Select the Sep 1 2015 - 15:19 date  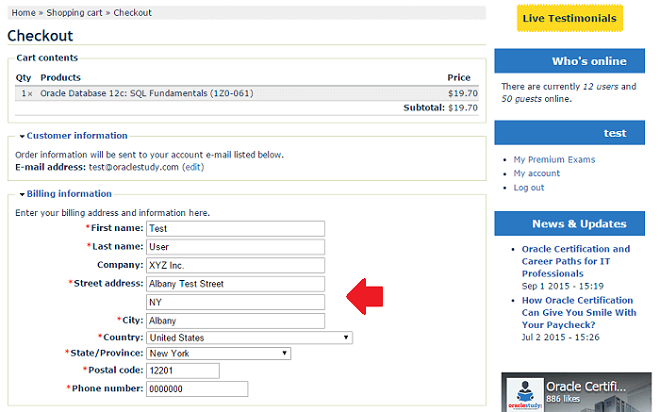click(x=563, y=286)
